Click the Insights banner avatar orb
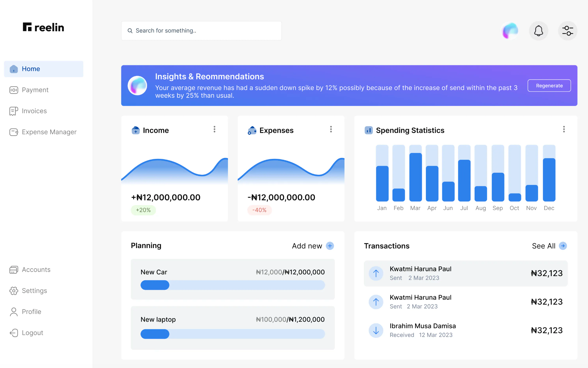 point(137,86)
